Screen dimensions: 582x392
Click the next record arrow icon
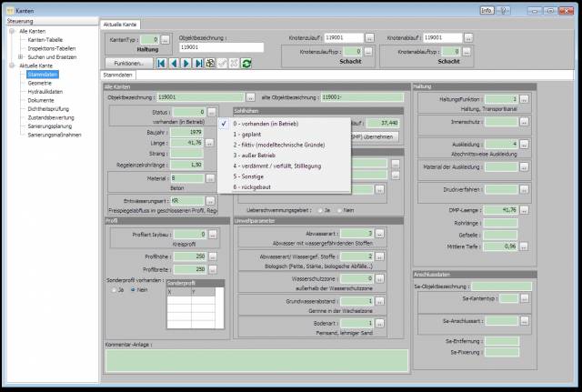(x=186, y=63)
